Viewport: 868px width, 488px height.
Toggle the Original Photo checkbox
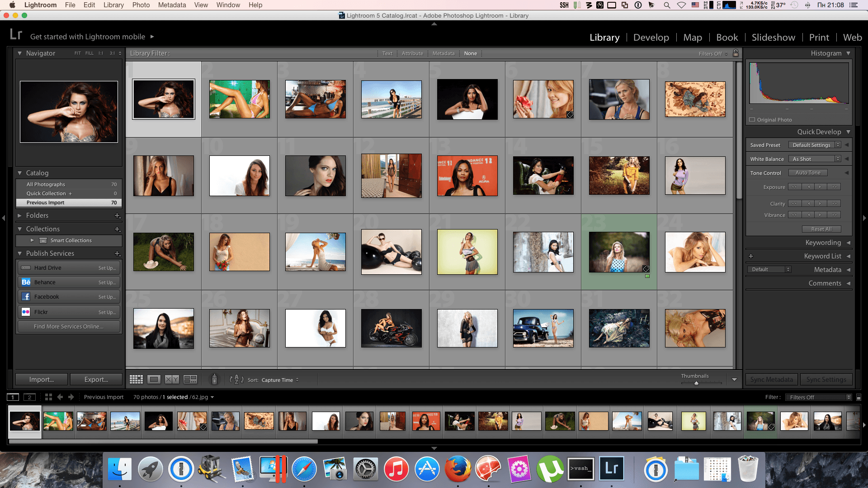(x=752, y=119)
